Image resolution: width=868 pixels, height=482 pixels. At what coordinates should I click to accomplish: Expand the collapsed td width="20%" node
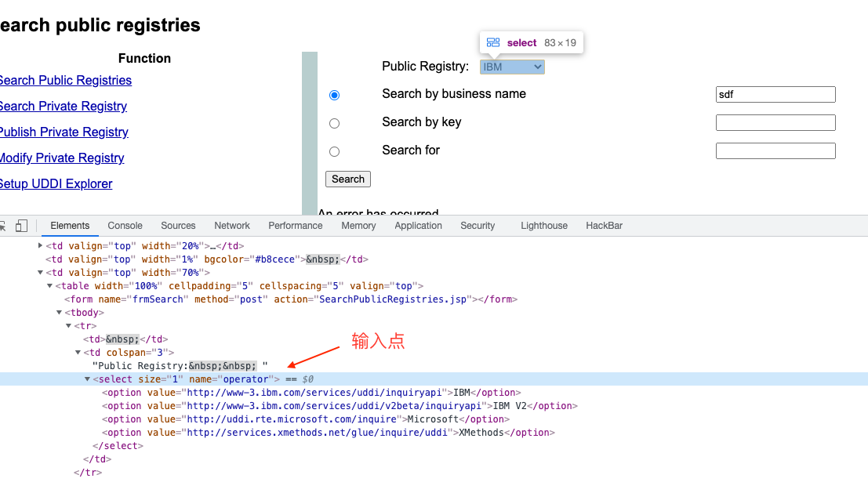tap(41, 246)
